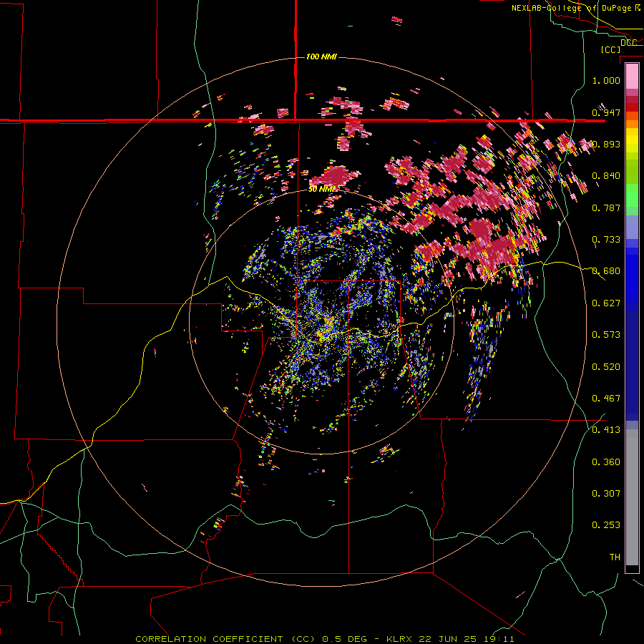Screen dimensions: 644x644
Task: Click the 0.787 scale value
Action: click(606, 208)
